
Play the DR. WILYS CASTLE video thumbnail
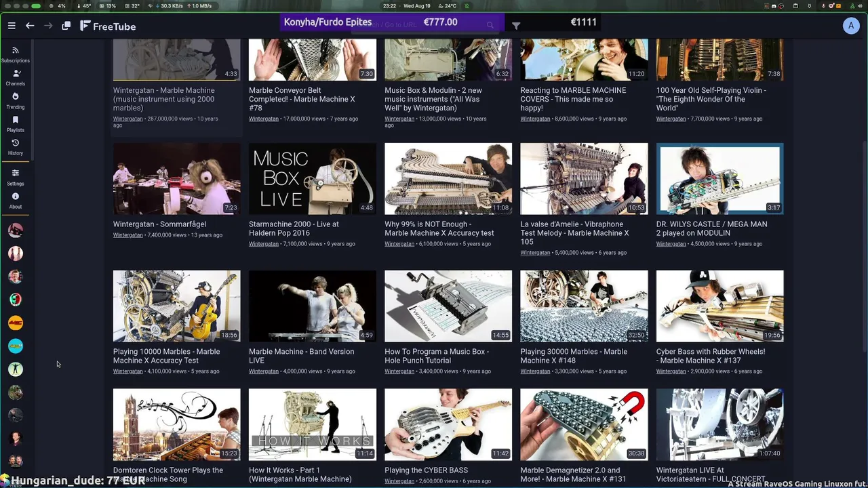(x=720, y=179)
